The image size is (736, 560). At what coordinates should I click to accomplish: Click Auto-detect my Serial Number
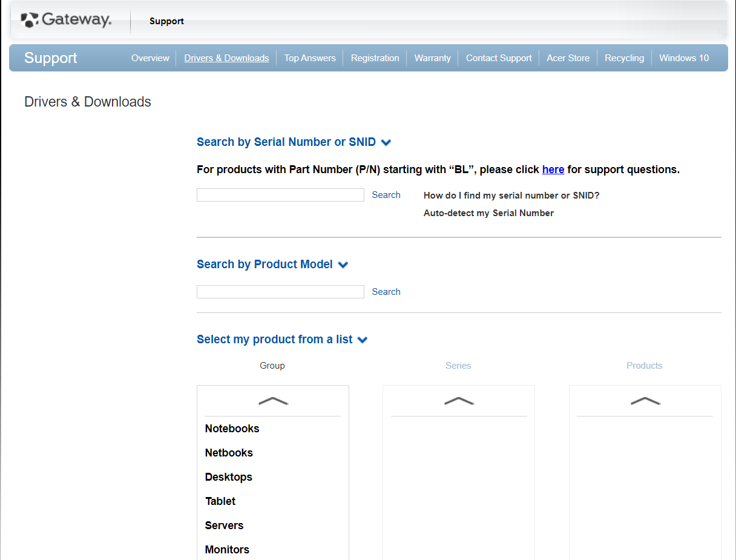tap(488, 213)
